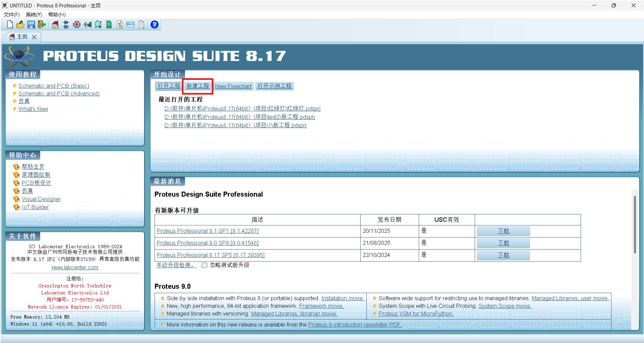
Task: Click the New Project toolbar icon
Action: [10, 24]
